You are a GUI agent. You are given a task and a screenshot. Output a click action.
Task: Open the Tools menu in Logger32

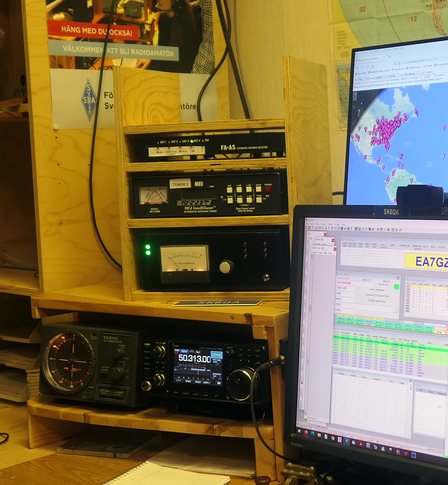pos(312,223)
